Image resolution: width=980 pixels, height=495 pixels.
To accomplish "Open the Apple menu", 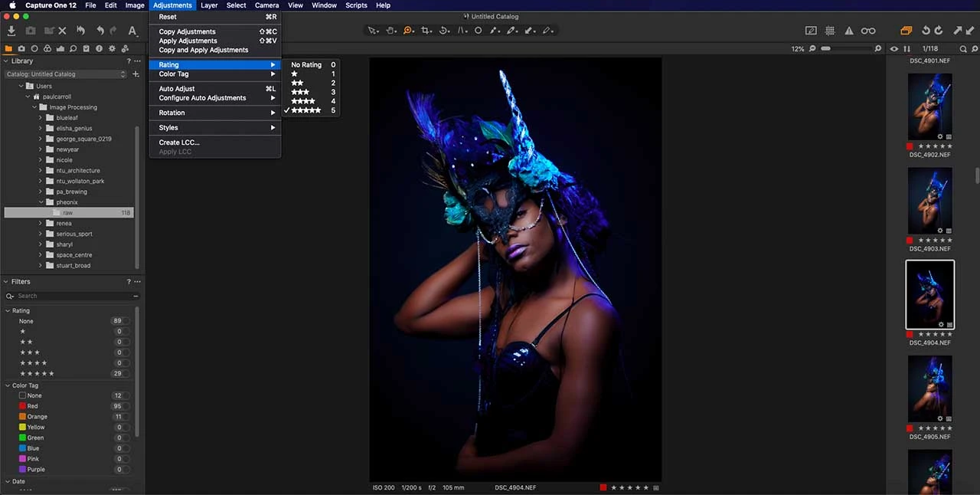I will click(11, 5).
